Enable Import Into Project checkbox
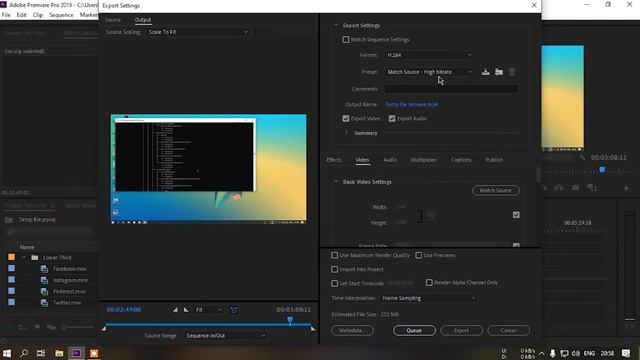Image resolution: width=640 pixels, height=360 pixels. pos(334,269)
